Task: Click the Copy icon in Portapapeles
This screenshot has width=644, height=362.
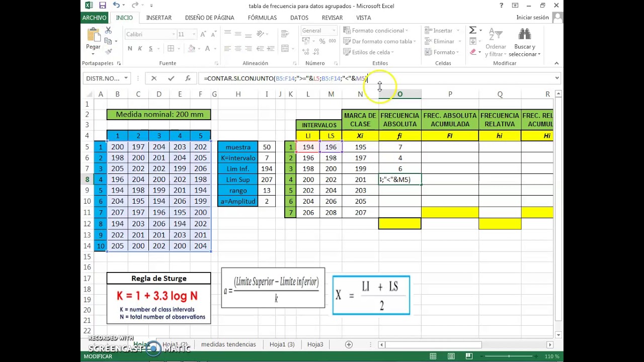Action: pyautogui.click(x=108, y=41)
